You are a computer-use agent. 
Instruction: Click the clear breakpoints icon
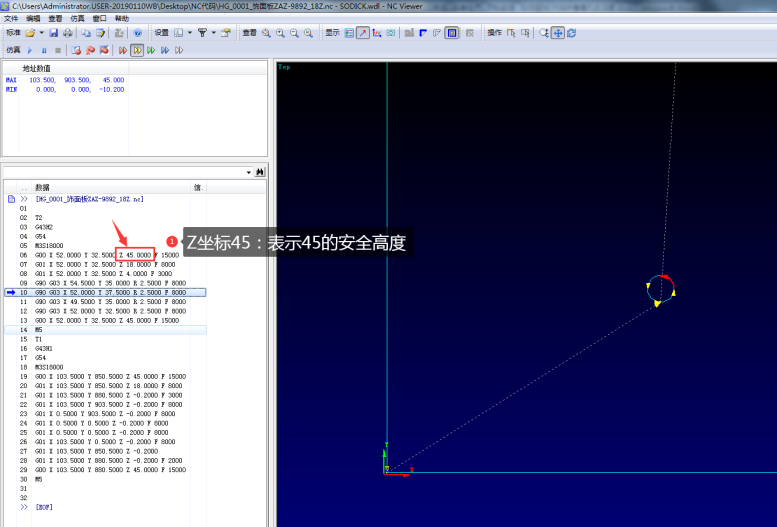pos(104,50)
